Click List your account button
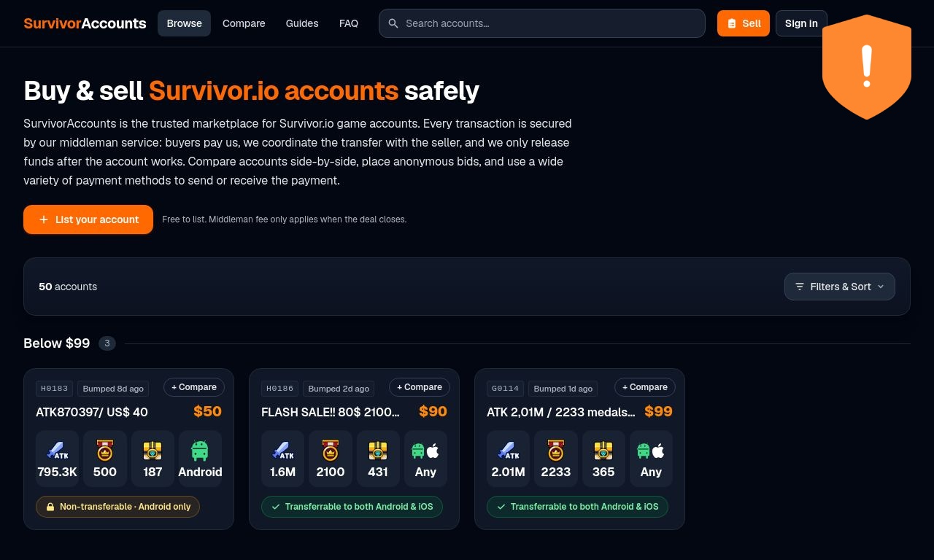This screenshot has height=560, width=934. point(88,219)
